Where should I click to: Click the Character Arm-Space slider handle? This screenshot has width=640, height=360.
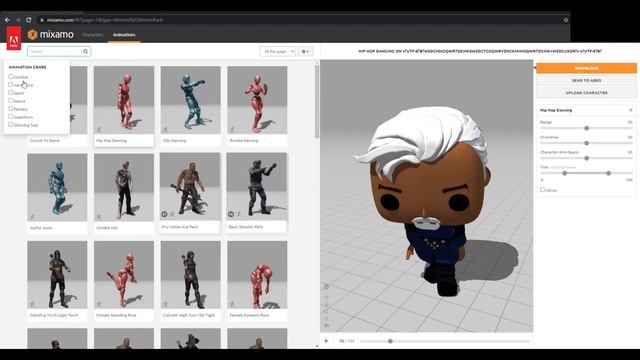click(587, 158)
